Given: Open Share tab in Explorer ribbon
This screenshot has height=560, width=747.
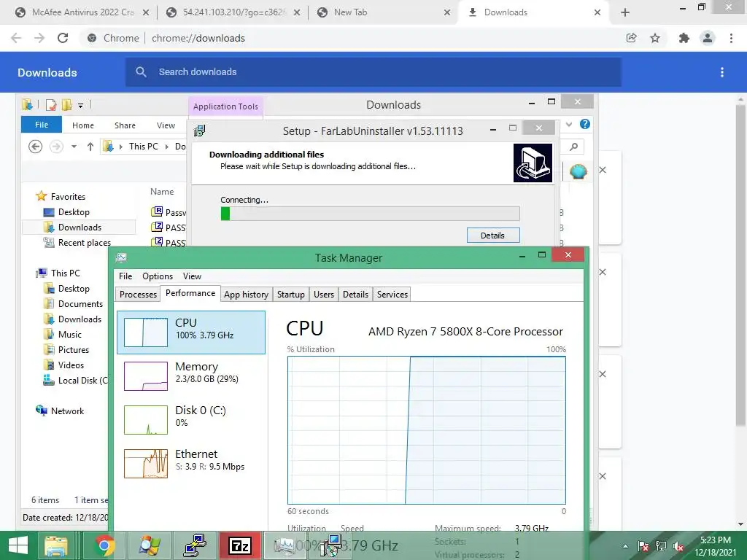Looking at the screenshot, I should [x=125, y=125].
